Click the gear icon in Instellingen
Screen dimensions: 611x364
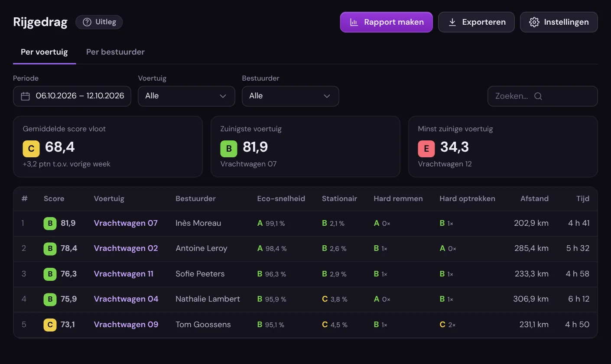534,22
